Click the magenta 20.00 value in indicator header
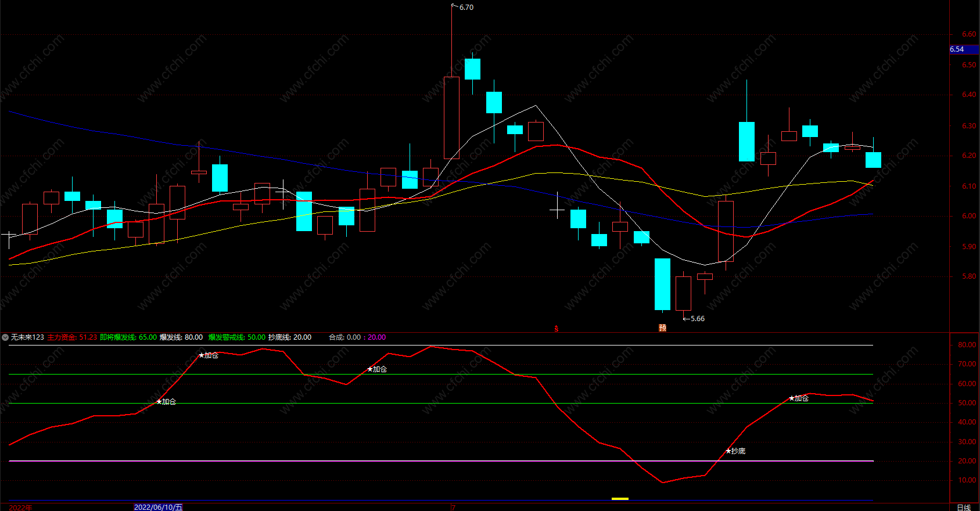980x511 pixels. 376,337
